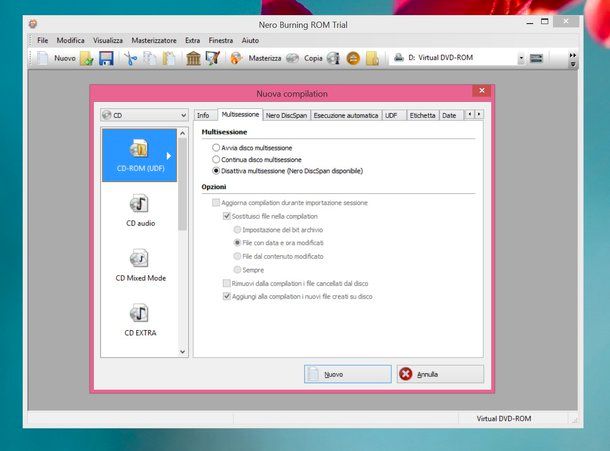
Task: Open the Finestra menu
Action: (x=221, y=40)
